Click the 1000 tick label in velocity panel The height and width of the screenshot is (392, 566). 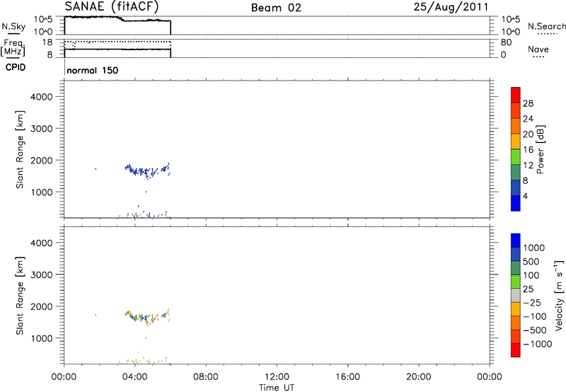coord(41,338)
